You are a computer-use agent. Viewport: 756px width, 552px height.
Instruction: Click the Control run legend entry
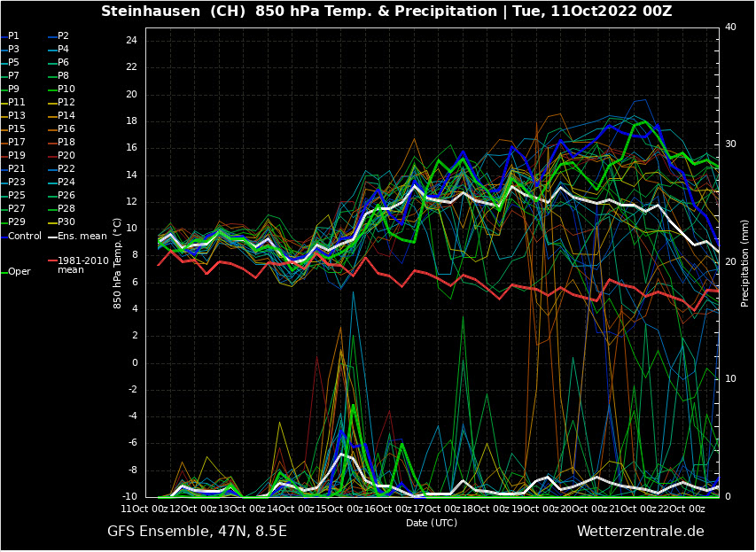click(x=25, y=236)
